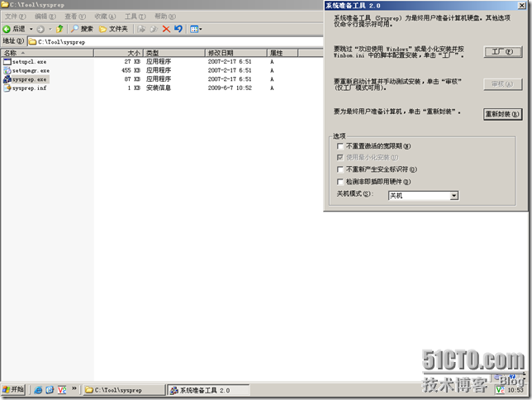Screen dimensions: 532x400
Task: Launch Internet Explorer from quick launch
Action: point(38,390)
